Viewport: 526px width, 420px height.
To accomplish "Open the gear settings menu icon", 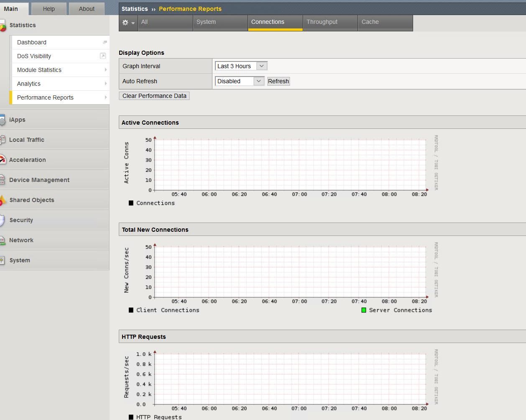I will click(x=128, y=23).
